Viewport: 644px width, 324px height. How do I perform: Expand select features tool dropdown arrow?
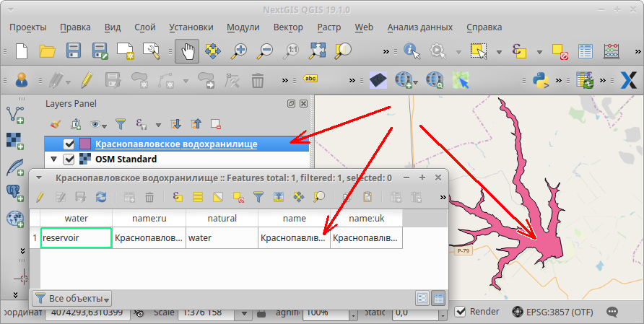coord(499,52)
